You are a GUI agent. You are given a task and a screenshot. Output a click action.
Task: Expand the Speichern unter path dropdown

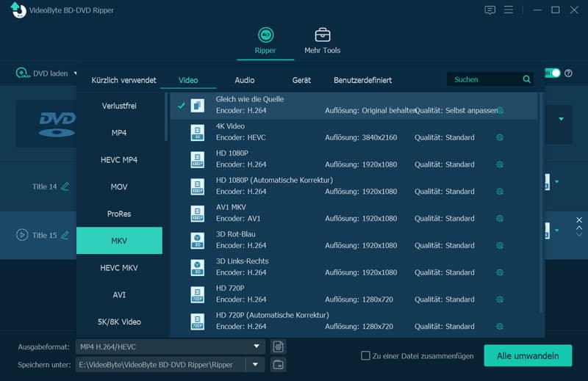255,365
